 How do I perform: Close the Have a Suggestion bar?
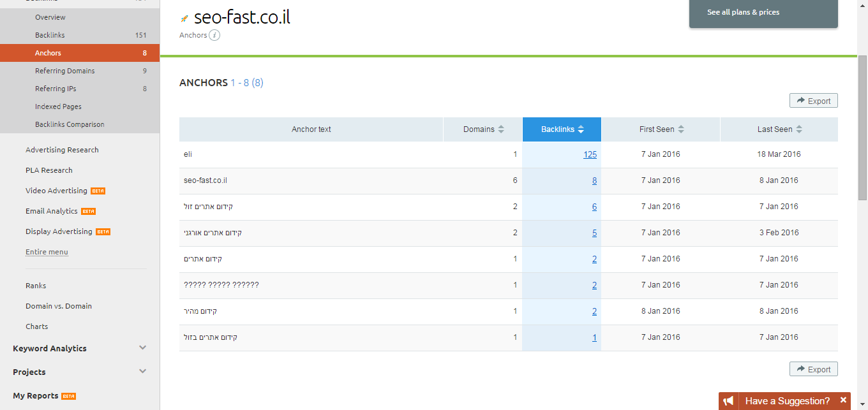pyautogui.click(x=843, y=400)
